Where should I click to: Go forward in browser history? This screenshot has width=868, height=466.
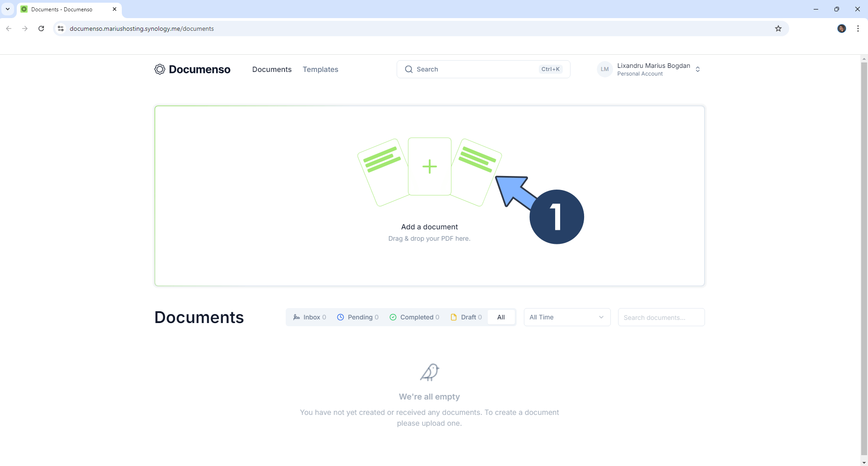click(x=25, y=29)
